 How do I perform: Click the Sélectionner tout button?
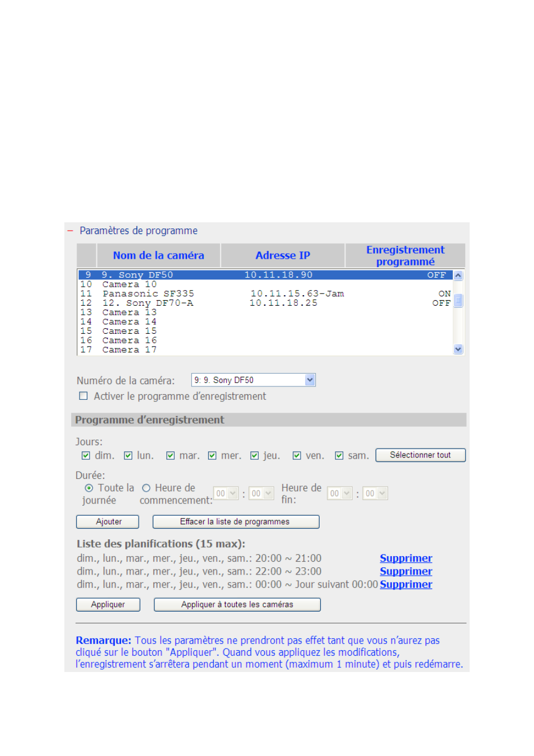(x=420, y=455)
